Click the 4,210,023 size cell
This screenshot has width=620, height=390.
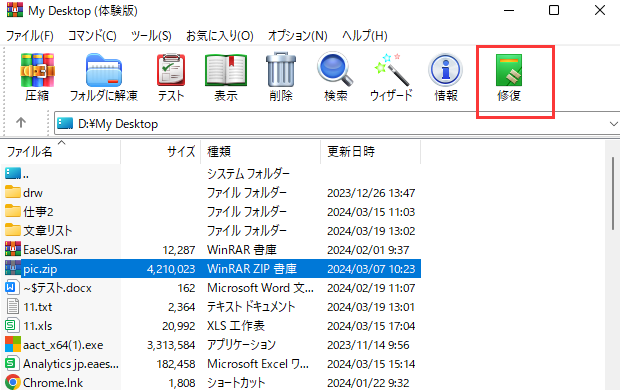coord(171,269)
